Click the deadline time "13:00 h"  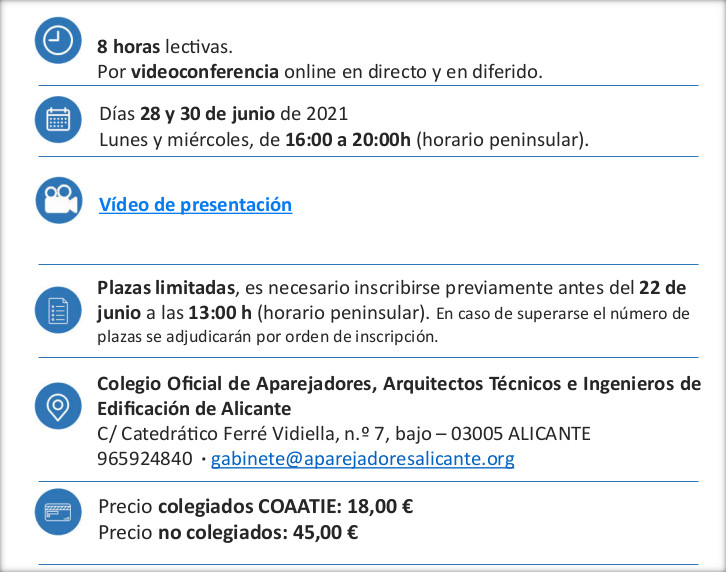[219, 313]
